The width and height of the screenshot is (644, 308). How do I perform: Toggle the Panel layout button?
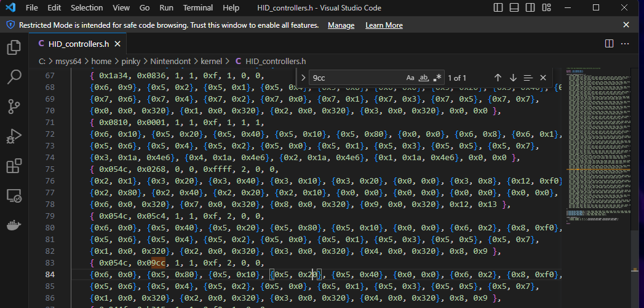click(x=514, y=8)
